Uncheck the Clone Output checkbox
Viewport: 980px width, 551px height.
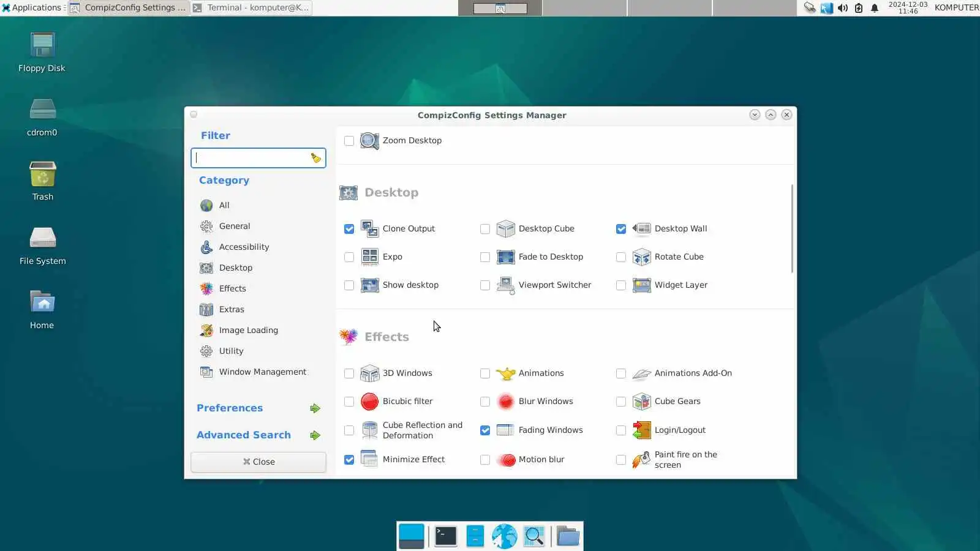[x=349, y=229]
